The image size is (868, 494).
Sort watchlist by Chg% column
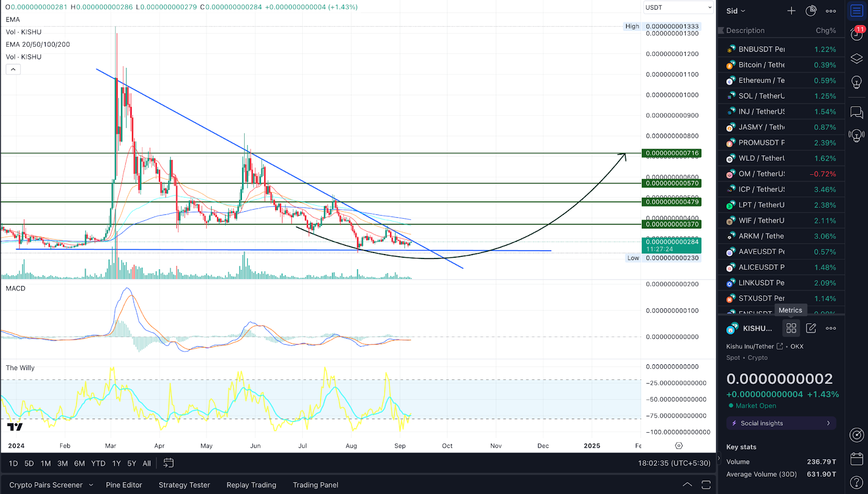(826, 30)
